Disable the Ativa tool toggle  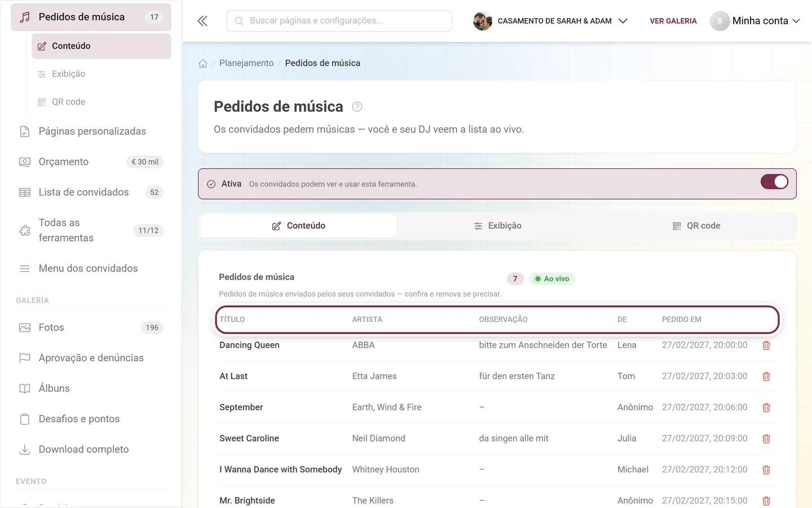(774, 182)
